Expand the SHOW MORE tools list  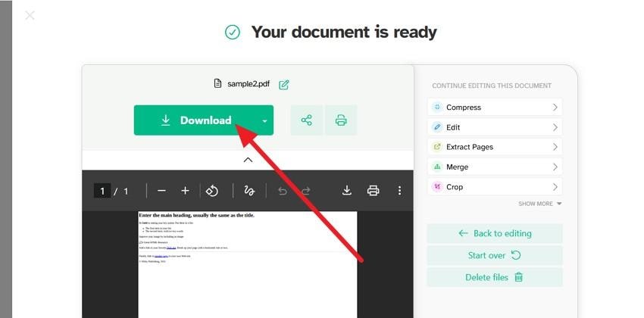539,204
